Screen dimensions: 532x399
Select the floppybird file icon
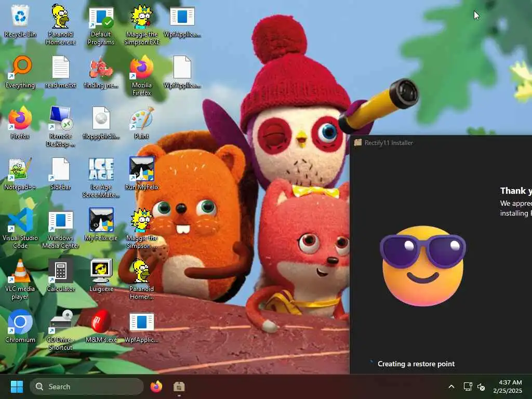point(101,123)
